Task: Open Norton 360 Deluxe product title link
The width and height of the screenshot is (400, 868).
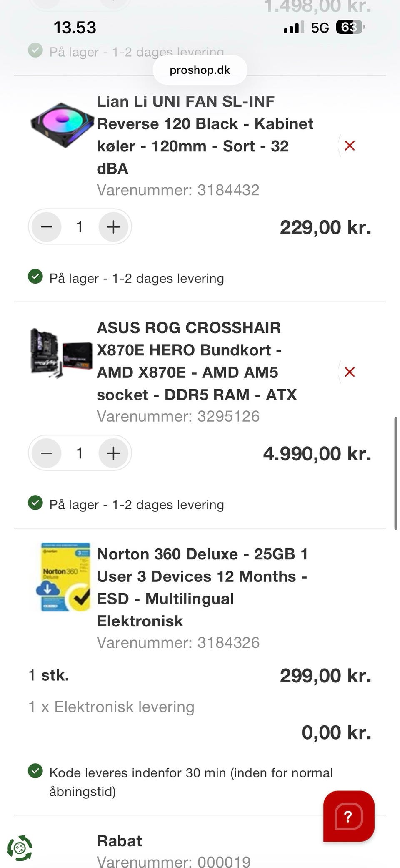Action: pyautogui.click(x=202, y=587)
